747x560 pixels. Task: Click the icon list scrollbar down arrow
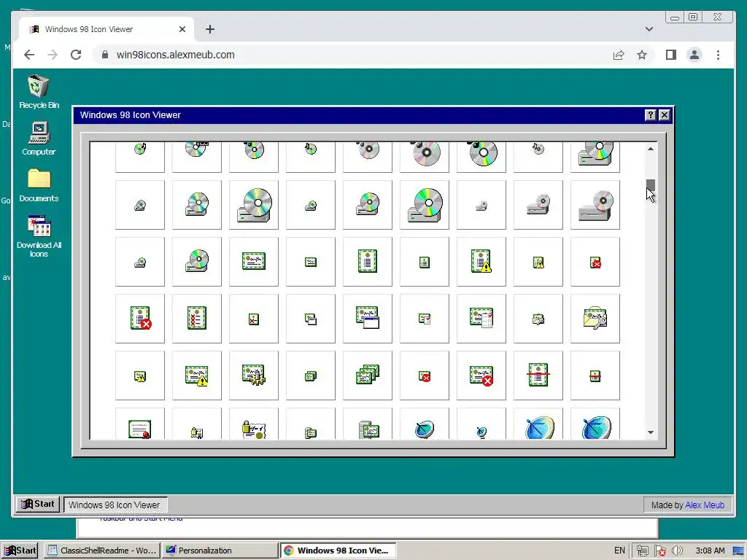(650, 432)
